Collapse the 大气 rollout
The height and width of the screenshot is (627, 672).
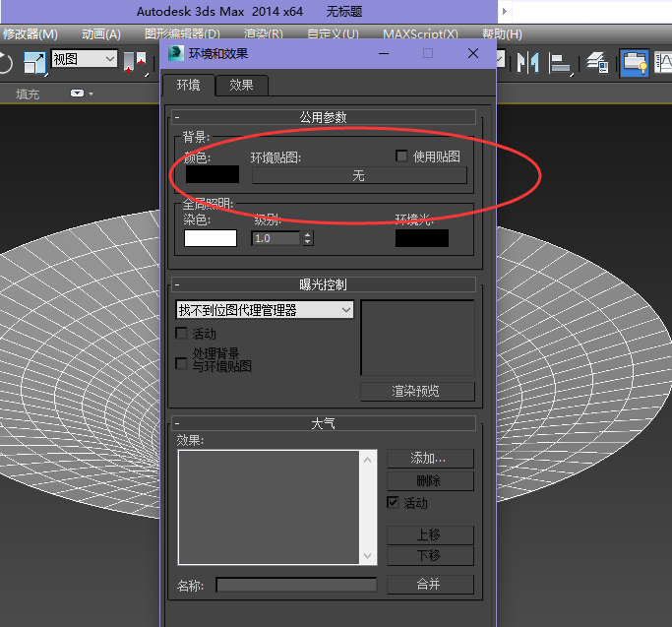[x=324, y=423]
